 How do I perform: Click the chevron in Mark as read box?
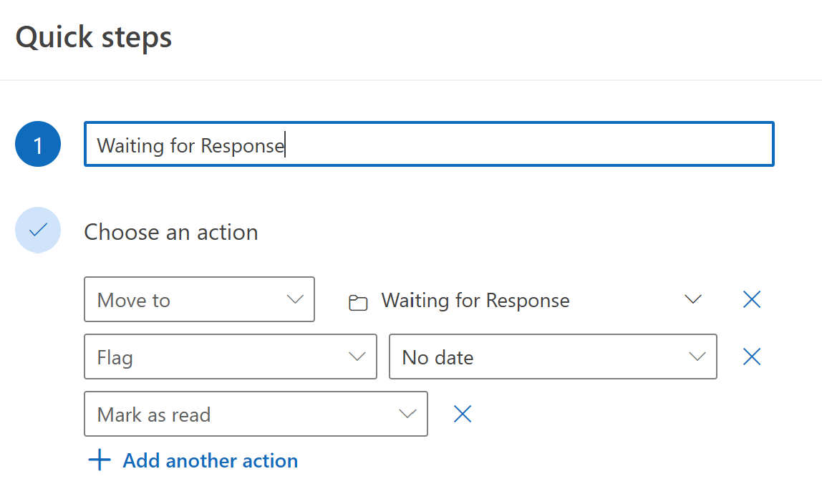[407, 414]
